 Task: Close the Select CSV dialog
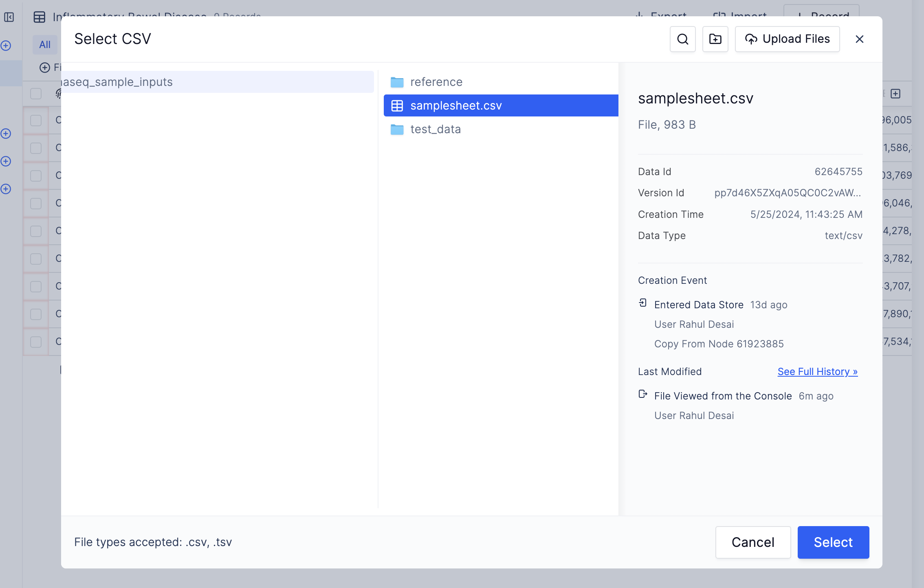pos(859,39)
